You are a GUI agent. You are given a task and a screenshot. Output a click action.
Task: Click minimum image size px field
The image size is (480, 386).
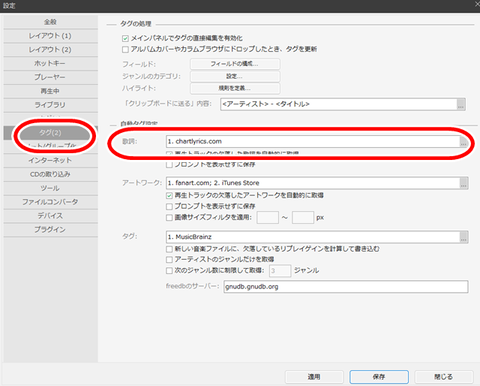[x=268, y=217]
